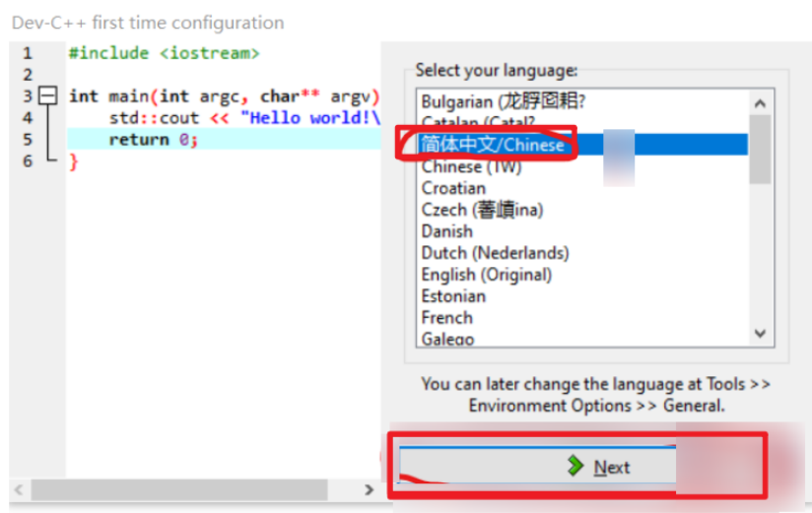Click code preview scroll right arrow
The height and width of the screenshot is (513, 812).
(x=369, y=489)
